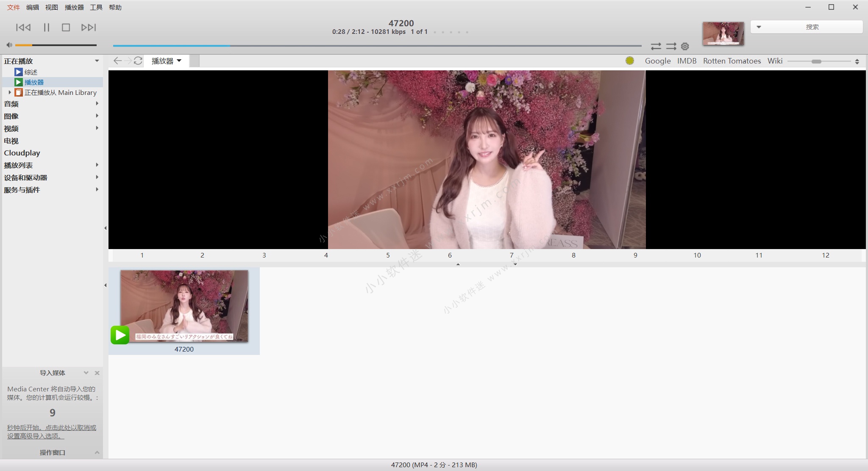Search this title on IMDB
This screenshot has height=471, width=868.
click(687, 61)
